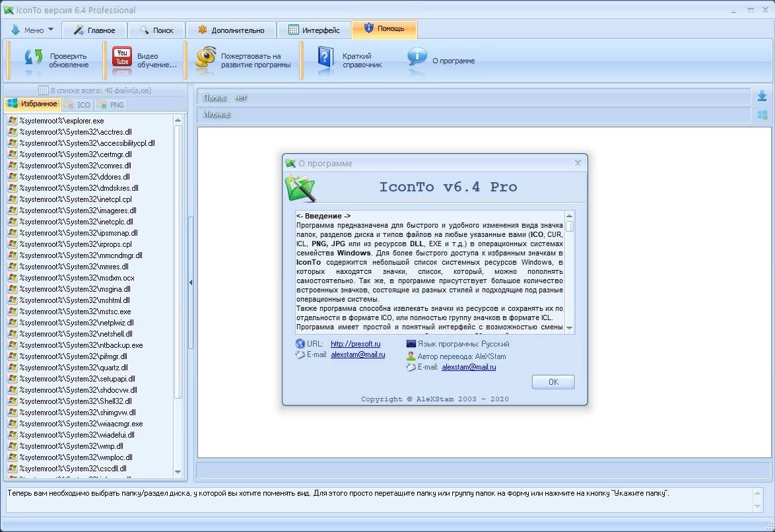Click the icon beside certmgr.dll
The width and height of the screenshot is (775, 532).
coord(13,154)
